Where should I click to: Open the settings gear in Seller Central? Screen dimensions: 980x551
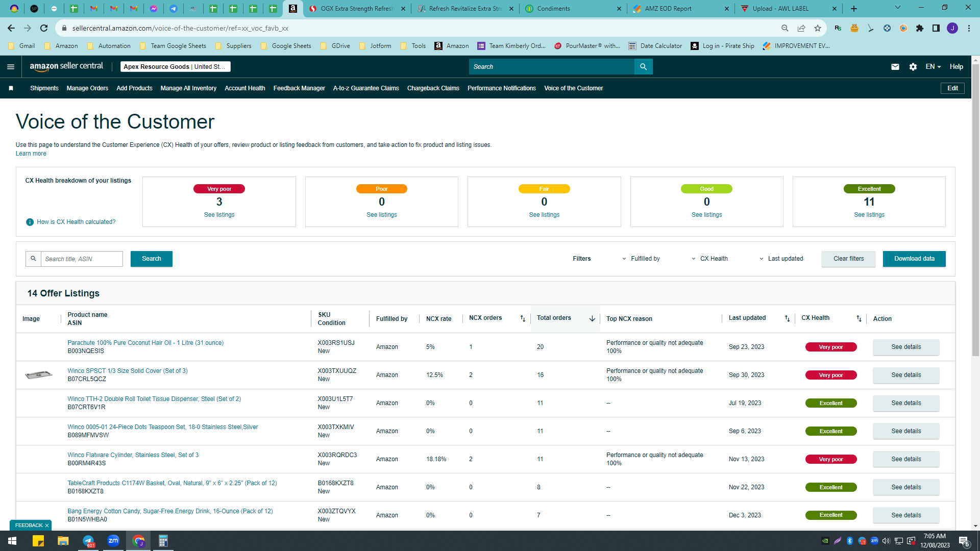pos(913,67)
